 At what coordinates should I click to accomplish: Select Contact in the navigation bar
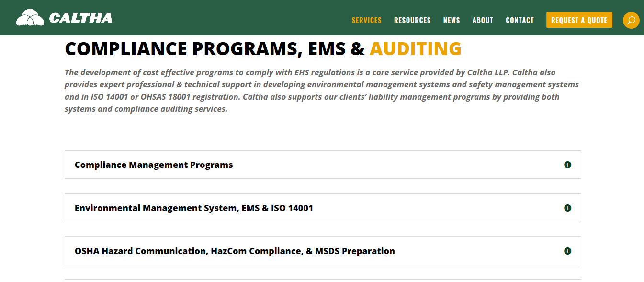pos(520,20)
